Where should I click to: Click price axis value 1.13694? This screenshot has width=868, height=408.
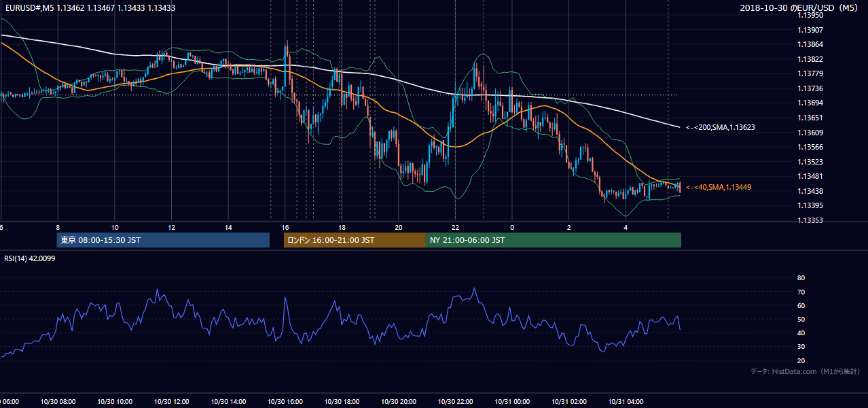pyautogui.click(x=810, y=103)
